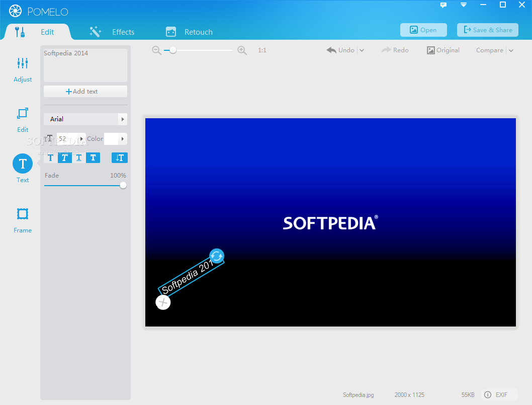Toggle vertical text direction
The width and height of the screenshot is (532, 405).
click(x=120, y=158)
